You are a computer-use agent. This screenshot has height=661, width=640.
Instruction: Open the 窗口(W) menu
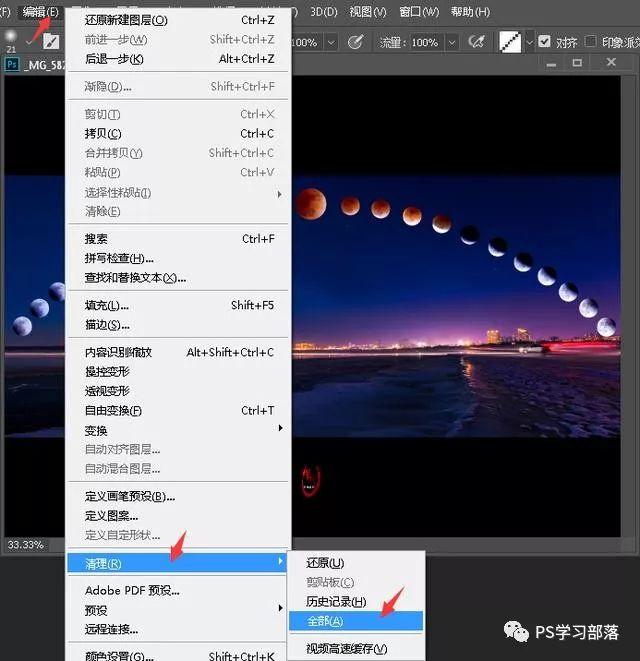[419, 12]
